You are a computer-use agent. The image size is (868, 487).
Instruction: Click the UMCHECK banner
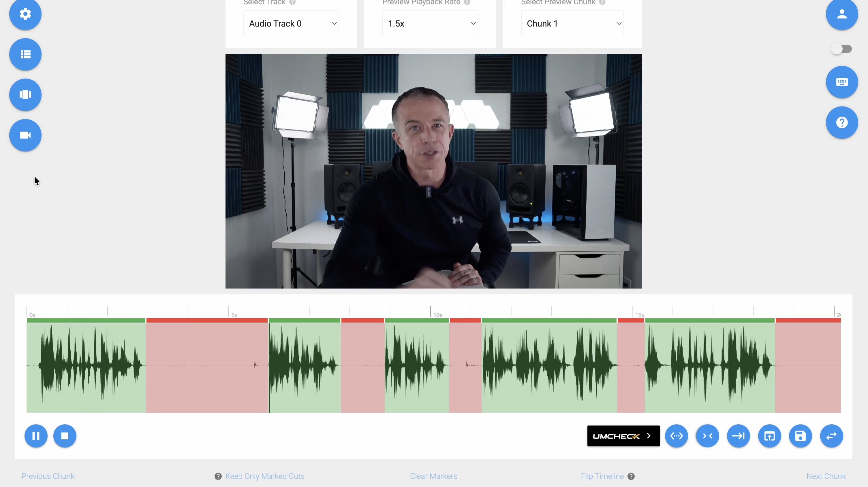(x=623, y=436)
